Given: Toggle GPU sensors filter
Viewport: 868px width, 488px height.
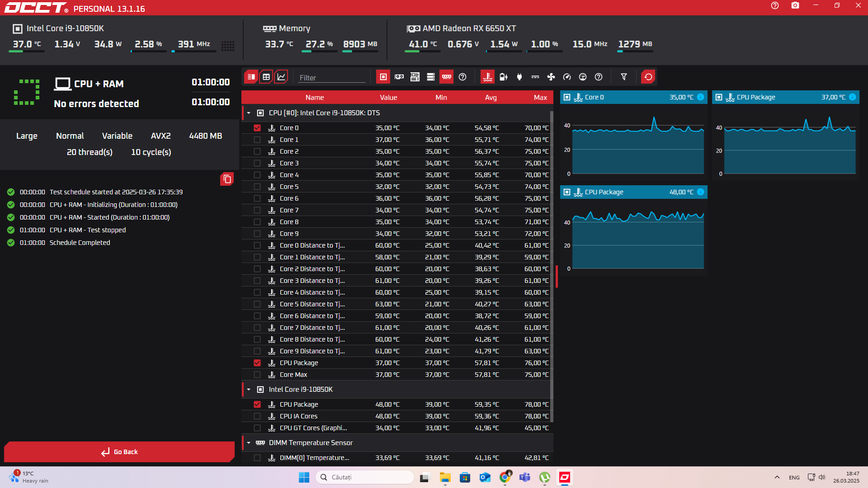Looking at the screenshot, I should coord(399,77).
